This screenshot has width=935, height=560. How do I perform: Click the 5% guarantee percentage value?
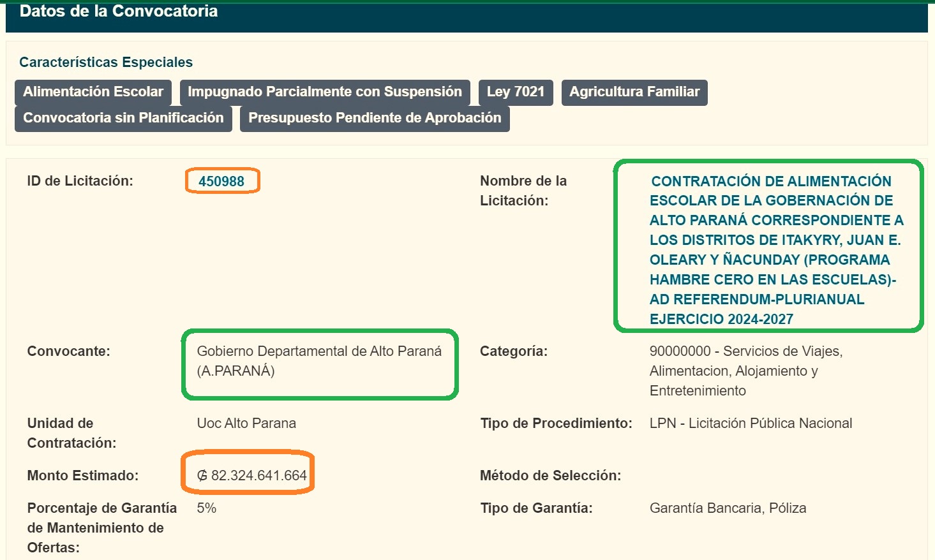(206, 508)
